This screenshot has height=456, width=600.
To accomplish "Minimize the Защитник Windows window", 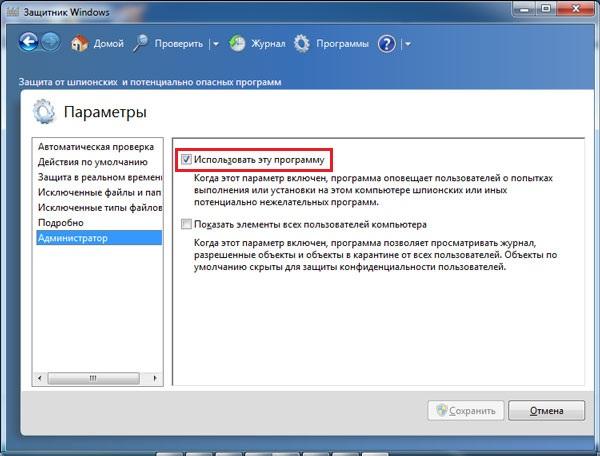I will pos(525,9).
